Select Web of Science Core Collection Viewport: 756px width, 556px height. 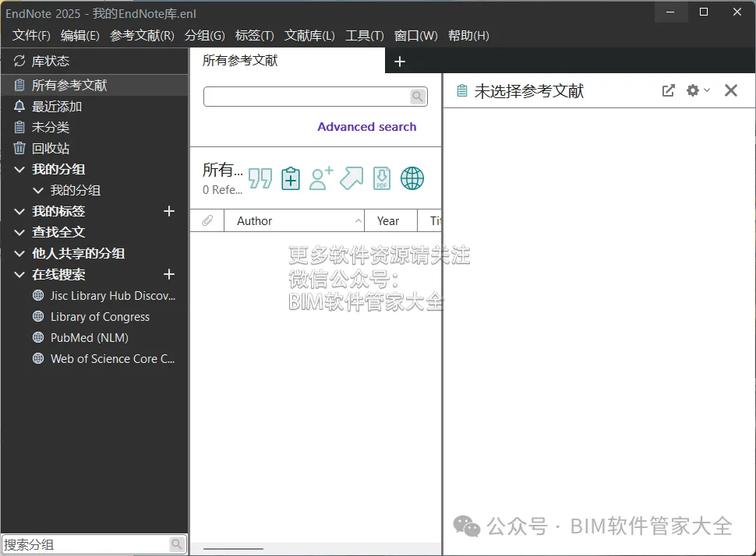112,359
